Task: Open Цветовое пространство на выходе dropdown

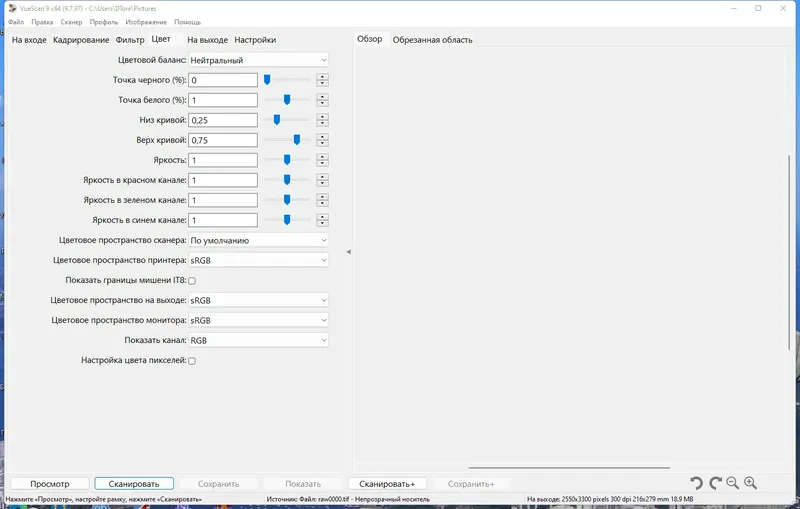Action: click(x=258, y=300)
